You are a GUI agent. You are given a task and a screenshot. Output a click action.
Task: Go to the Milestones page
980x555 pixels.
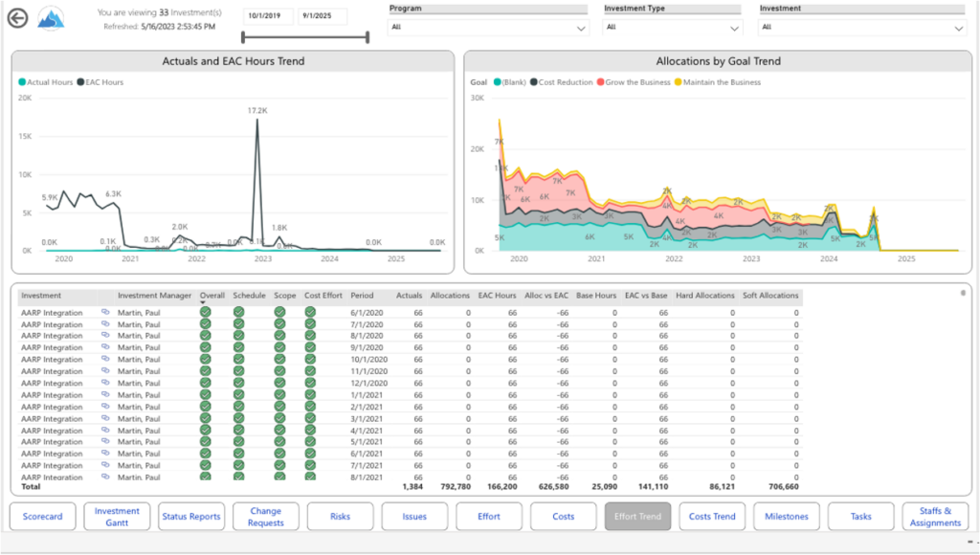coord(787,517)
